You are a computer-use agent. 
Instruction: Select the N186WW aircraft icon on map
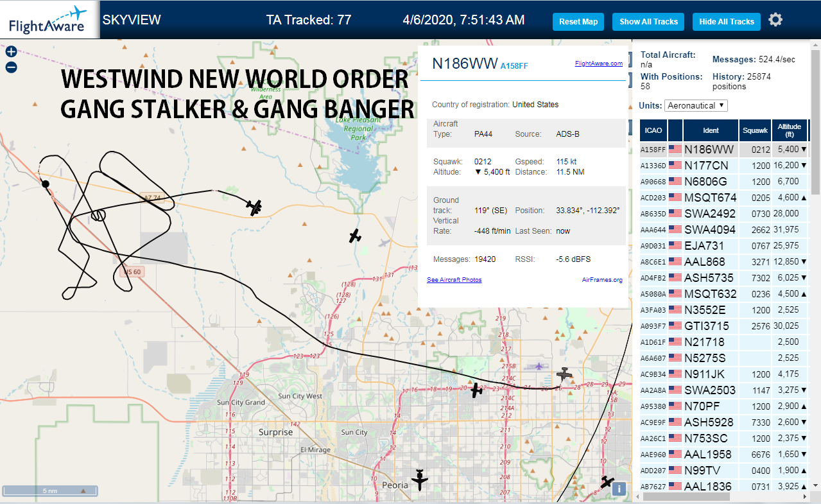(255, 207)
